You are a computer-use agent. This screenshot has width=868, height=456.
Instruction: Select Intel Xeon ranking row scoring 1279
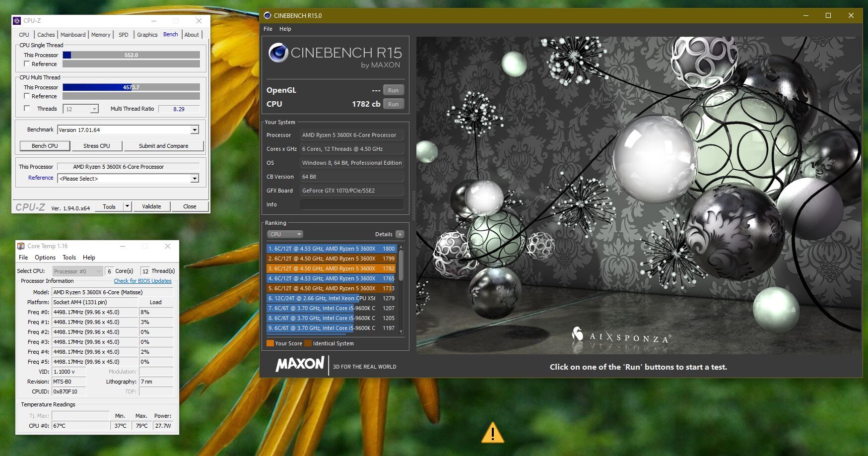(x=331, y=298)
